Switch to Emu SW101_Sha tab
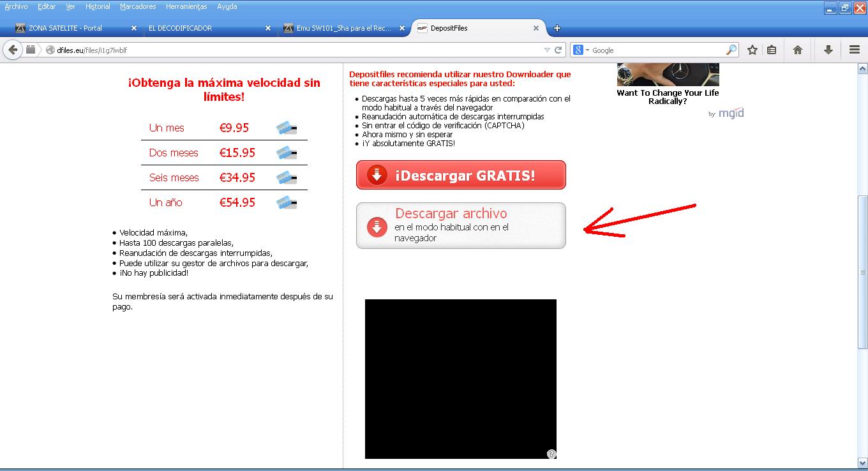The width and height of the screenshot is (868, 471). point(343,28)
